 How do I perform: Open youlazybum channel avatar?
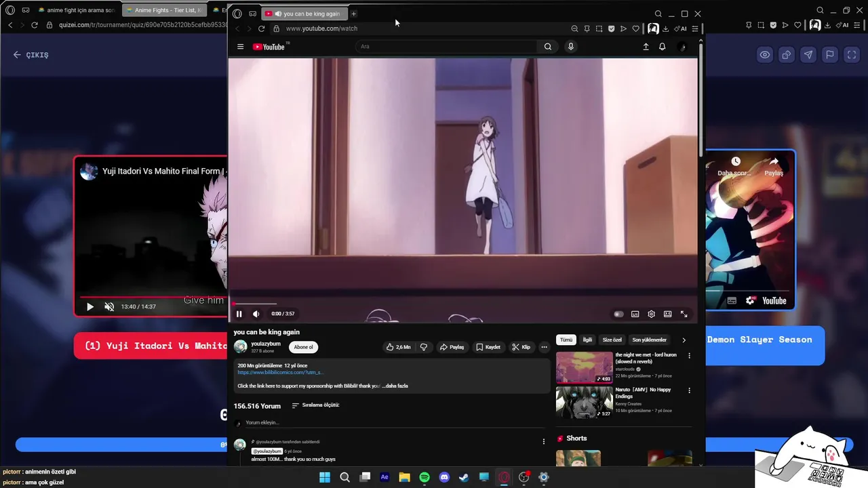[241, 347]
